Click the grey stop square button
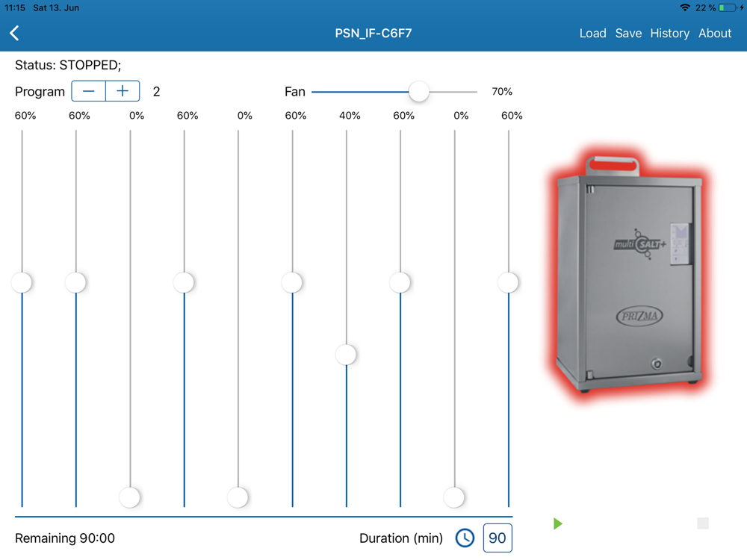Image resolution: width=747 pixels, height=560 pixels. pyautogui.click(x=703, y=523)
